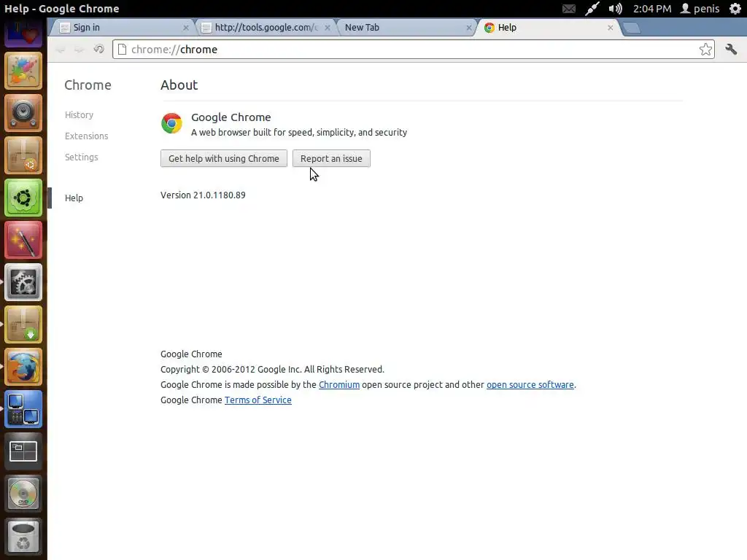Open the Terms of Service link
The width and height of the screenshot is (747, 560).
(x=258, y=400)
